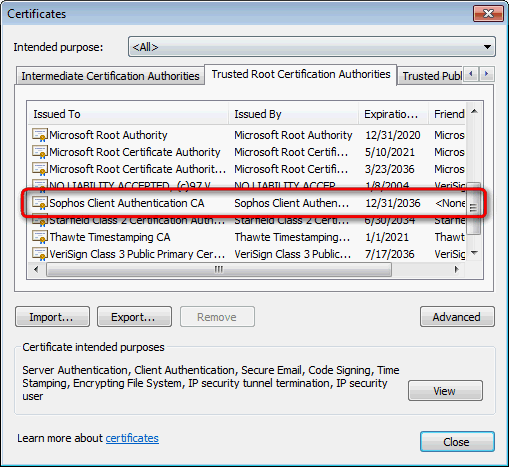Click the Thawte Timestamping CA certificate icon
509x467 pixels.
(40, 237)
